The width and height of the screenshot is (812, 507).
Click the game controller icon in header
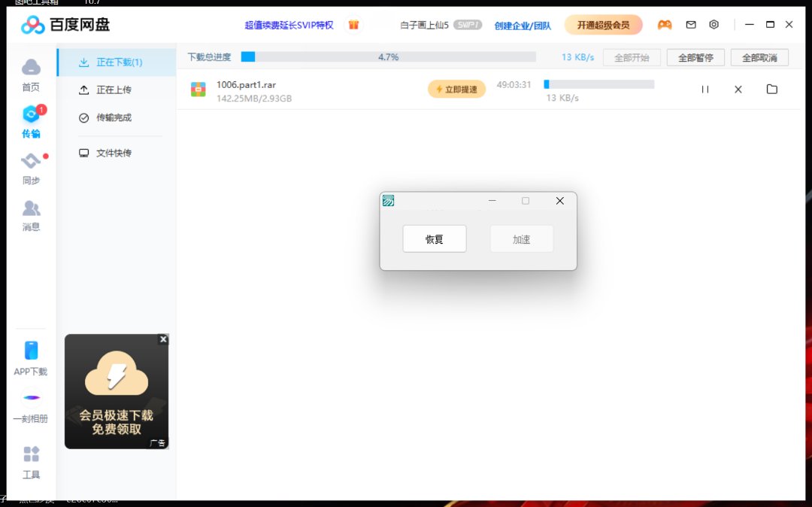click(x=665, y=25)
